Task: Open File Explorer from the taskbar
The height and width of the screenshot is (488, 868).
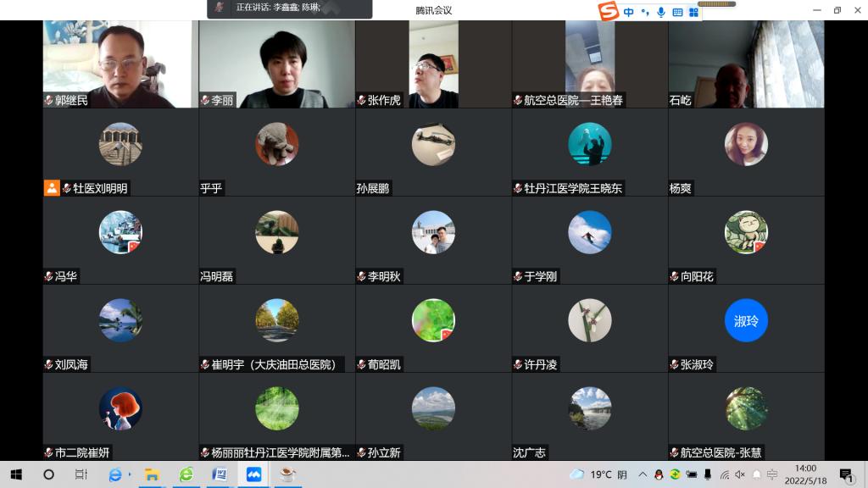Action: [x=152, y=474]
